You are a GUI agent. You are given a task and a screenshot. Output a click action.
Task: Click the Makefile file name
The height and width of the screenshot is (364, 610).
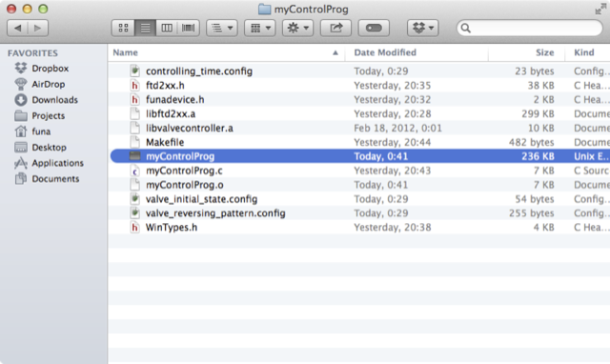pos(165,142)
